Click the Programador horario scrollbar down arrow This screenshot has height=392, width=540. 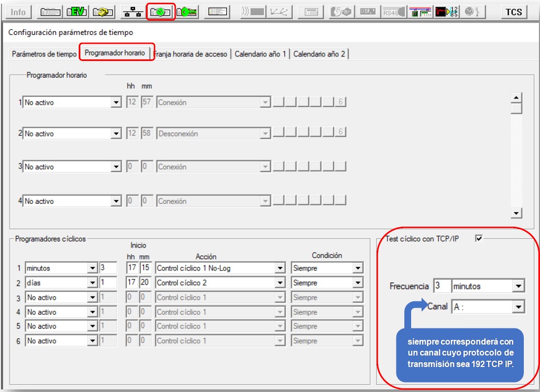(517, 213)
